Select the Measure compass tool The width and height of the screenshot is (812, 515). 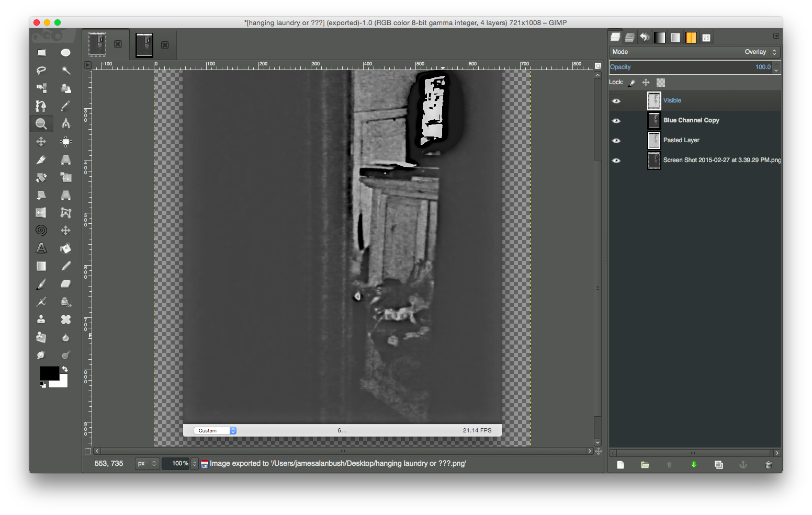(x=65, y=124)
